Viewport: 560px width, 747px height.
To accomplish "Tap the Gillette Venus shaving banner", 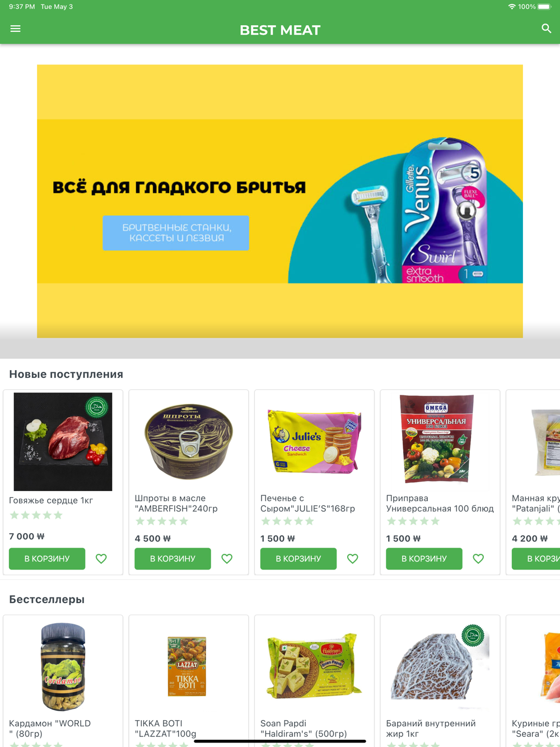I will 280,201.
